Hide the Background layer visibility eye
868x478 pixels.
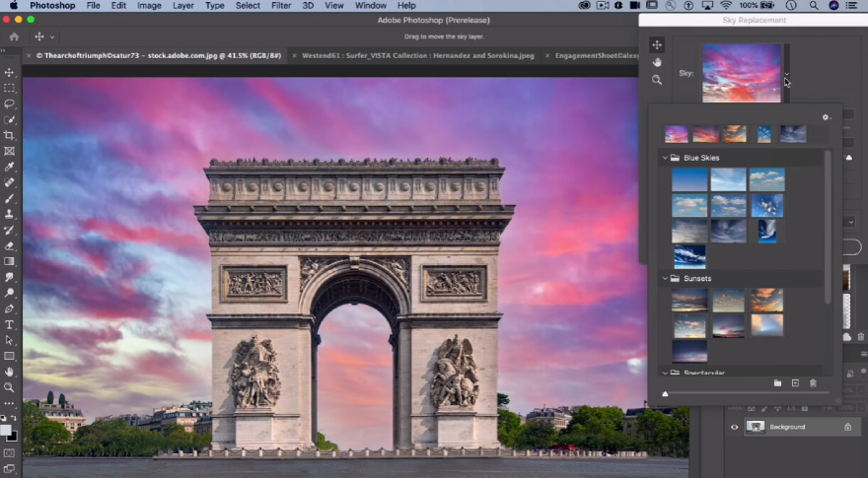pyautogui.click(x=734, y=427)
